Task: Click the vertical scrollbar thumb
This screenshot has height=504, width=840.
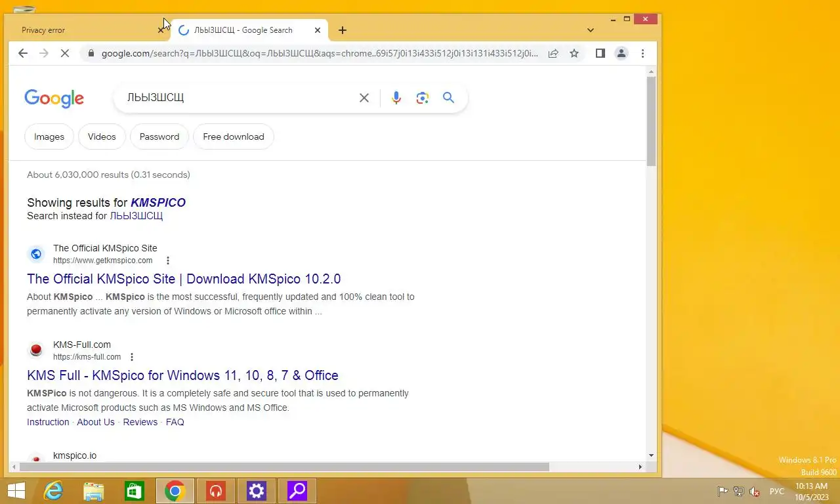Action: [651, 121]
